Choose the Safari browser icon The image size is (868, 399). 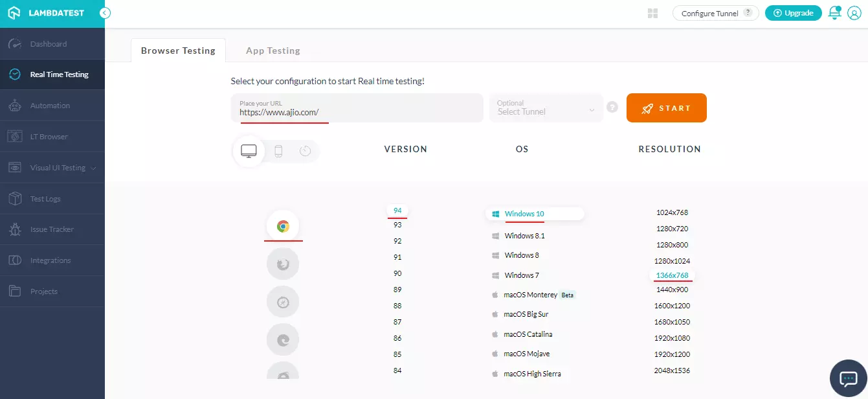click(283, 302)
